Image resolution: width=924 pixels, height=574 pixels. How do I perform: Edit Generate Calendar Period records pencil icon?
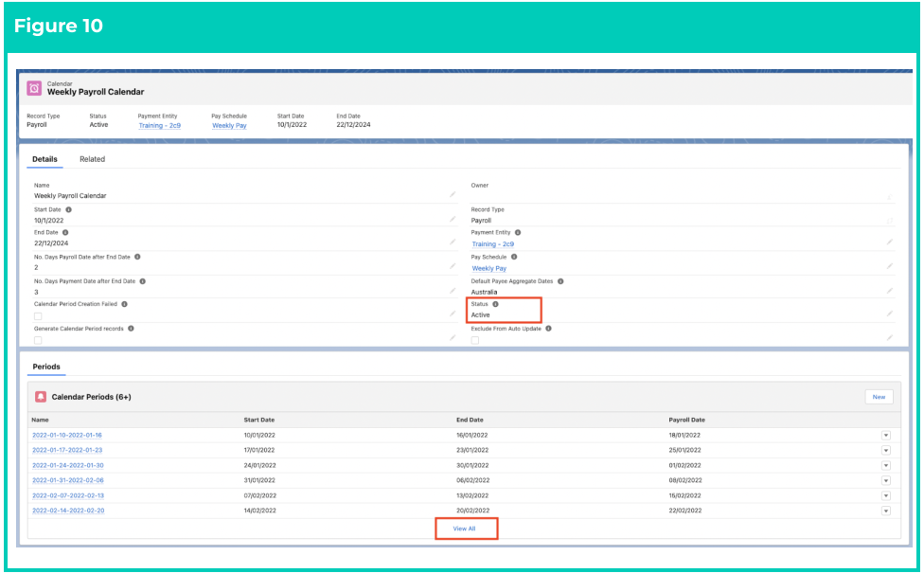[x=453, y=338]
